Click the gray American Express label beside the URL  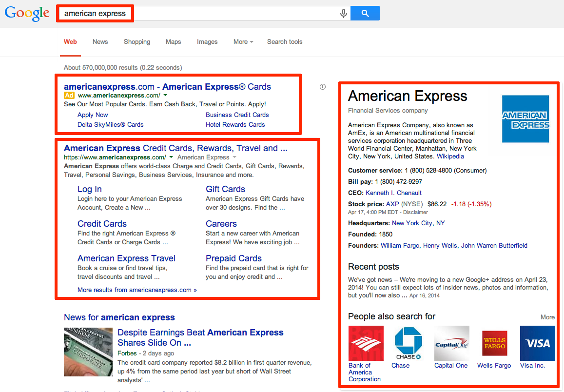click(203, 157)
